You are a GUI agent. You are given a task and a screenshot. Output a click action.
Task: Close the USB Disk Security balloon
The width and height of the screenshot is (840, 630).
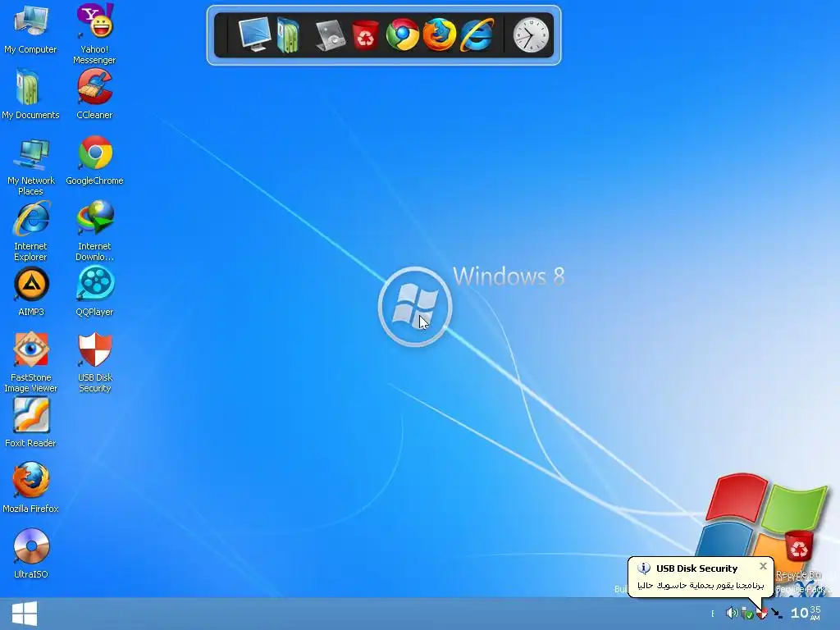764,566
